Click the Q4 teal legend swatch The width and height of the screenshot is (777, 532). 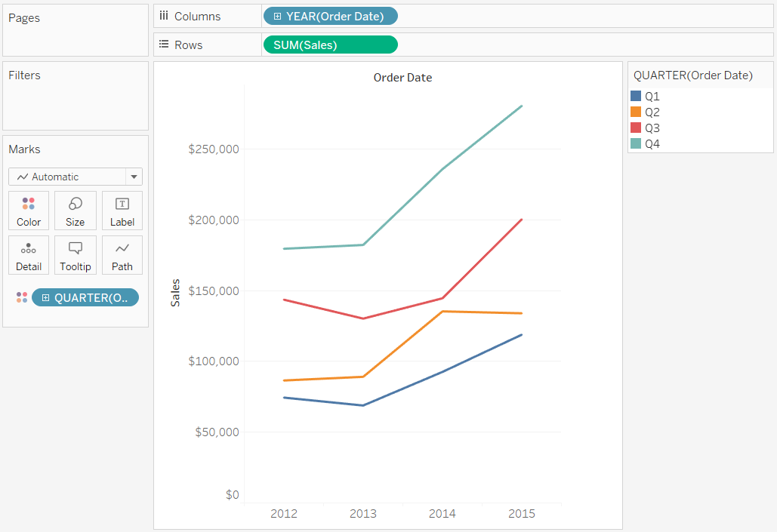point(636,143)
